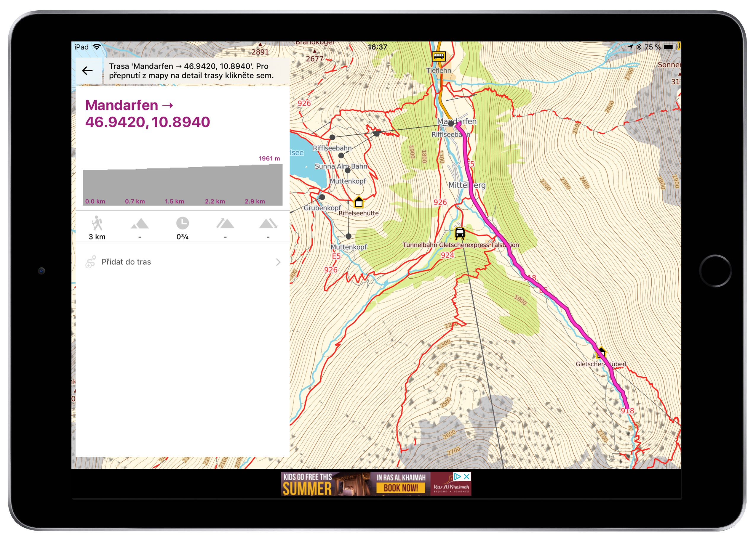The height and width of the screenshot is (546, 756).
Task: Tap the back arrow button
Action: (87, 71)
